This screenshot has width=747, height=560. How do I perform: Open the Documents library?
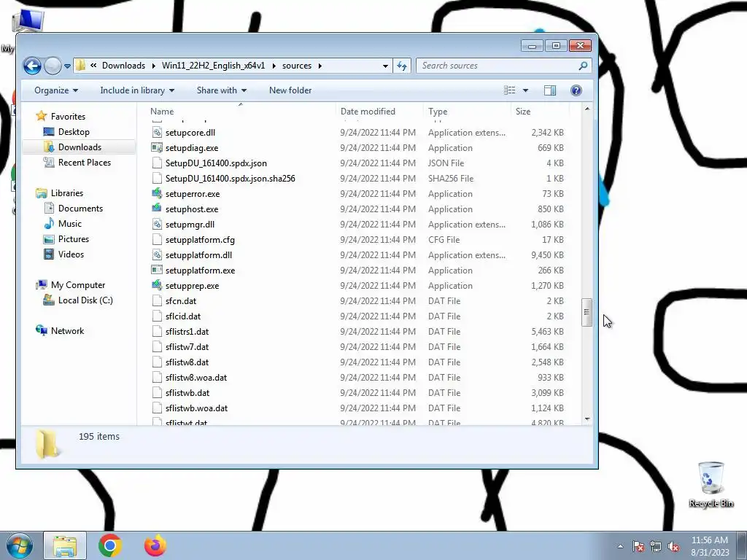coord(80,208)
